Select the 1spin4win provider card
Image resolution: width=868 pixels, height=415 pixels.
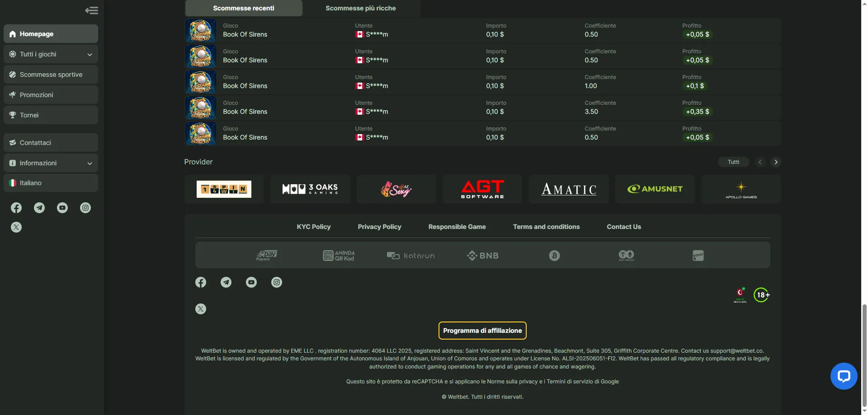pyautogui.click(x=224, y=189)
